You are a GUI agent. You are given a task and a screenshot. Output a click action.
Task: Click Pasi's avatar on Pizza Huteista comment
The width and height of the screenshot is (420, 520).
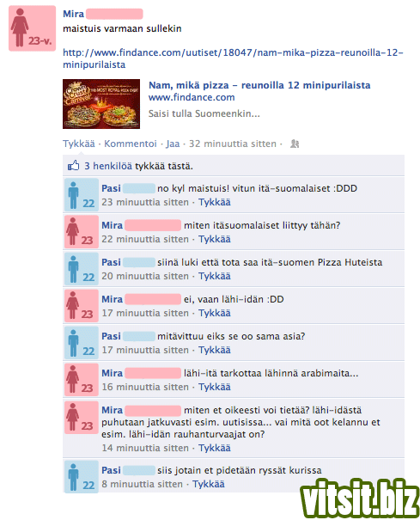[82, 269]
